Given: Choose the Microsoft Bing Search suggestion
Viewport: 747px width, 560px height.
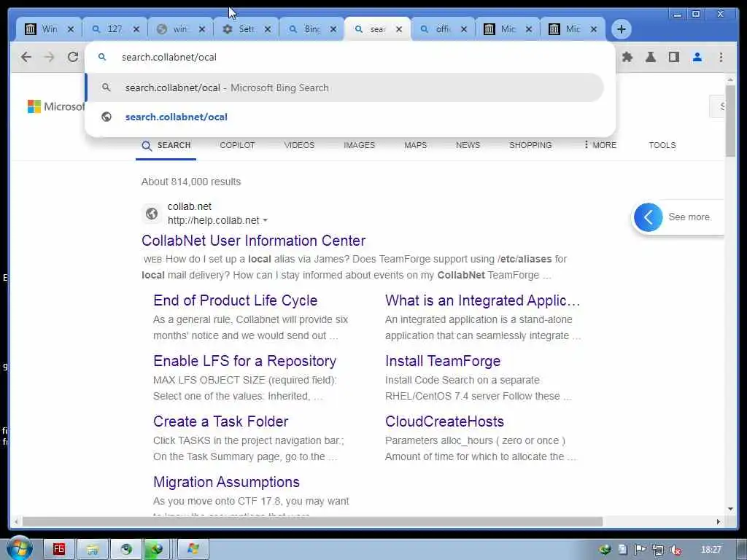Looking at the screenshot, I should [x=345, y=87].
